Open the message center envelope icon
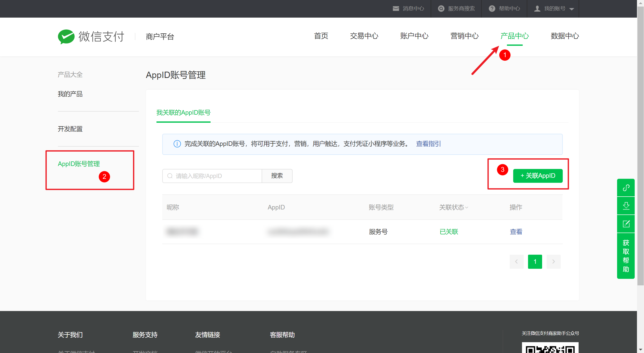 [x=396, y=9]
